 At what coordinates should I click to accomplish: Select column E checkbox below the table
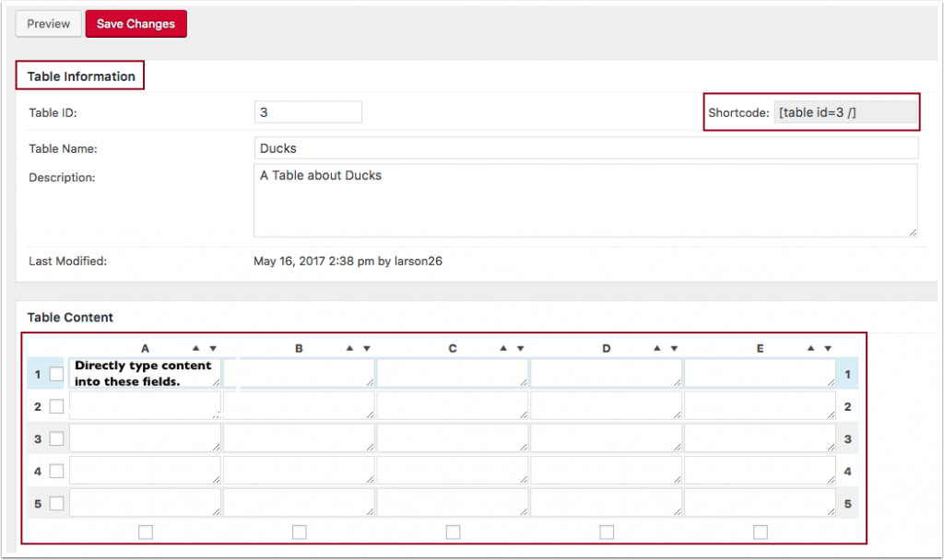point(761,531)
